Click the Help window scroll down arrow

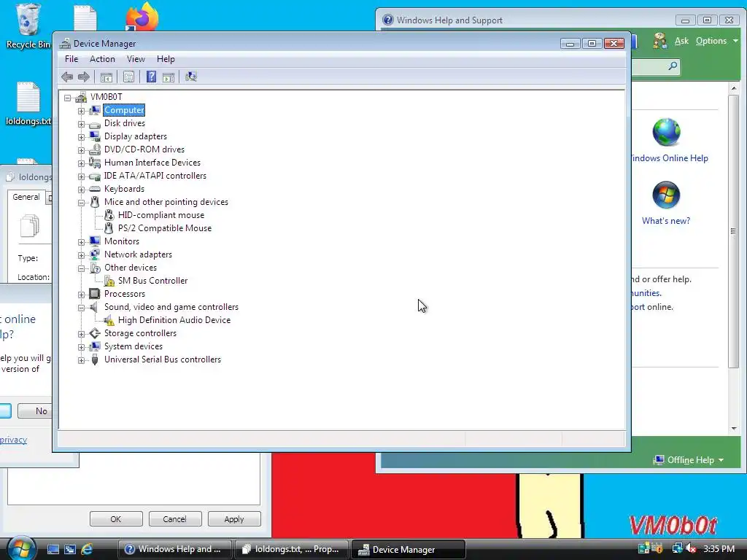click(x=734, y=429)
